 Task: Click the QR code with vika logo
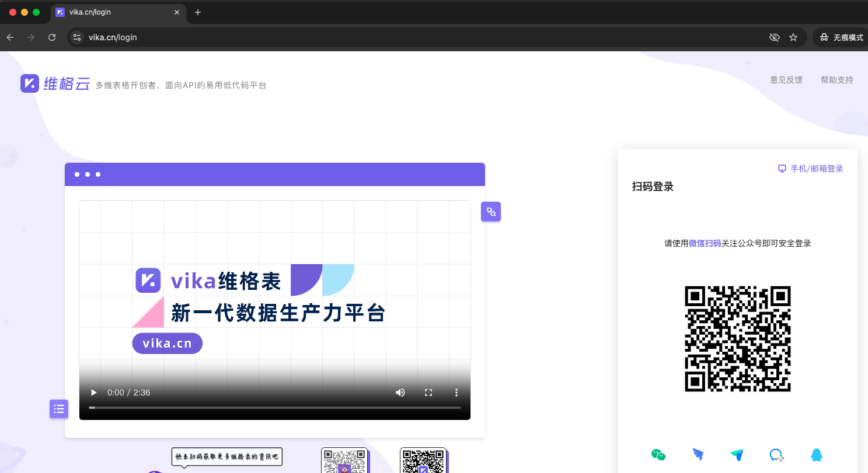[423, 461]
